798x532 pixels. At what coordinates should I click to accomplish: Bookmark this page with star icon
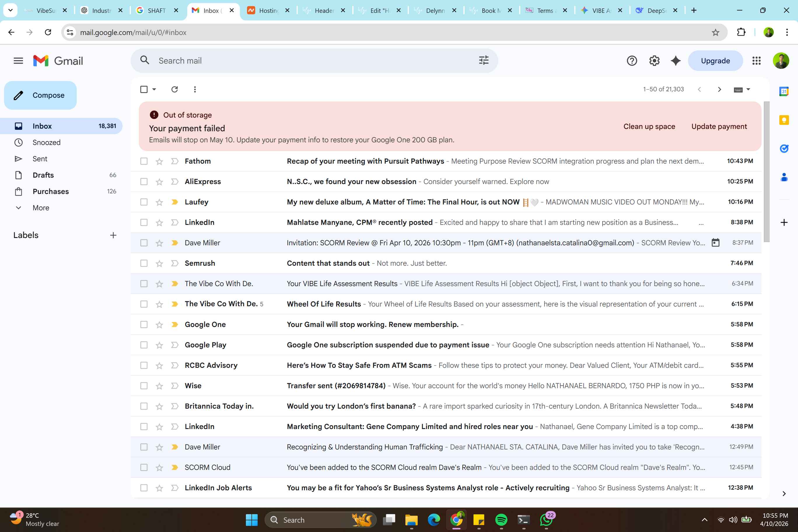pyautogui.click(x=715, y=33)
